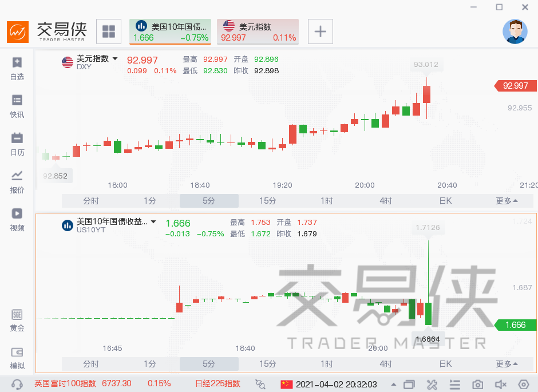
Task: Click the 美元指数 US flag icon in chart header
Action: tap(68, 62)
